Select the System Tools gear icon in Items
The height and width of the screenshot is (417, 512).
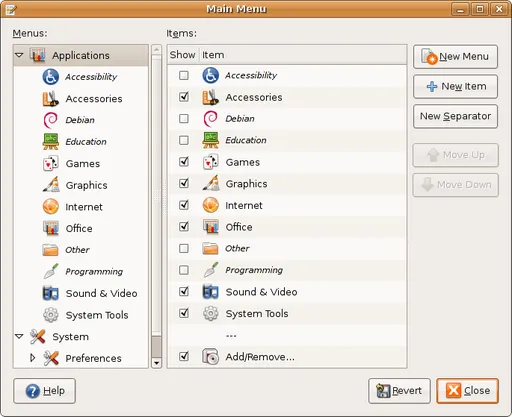pos(211,313)
